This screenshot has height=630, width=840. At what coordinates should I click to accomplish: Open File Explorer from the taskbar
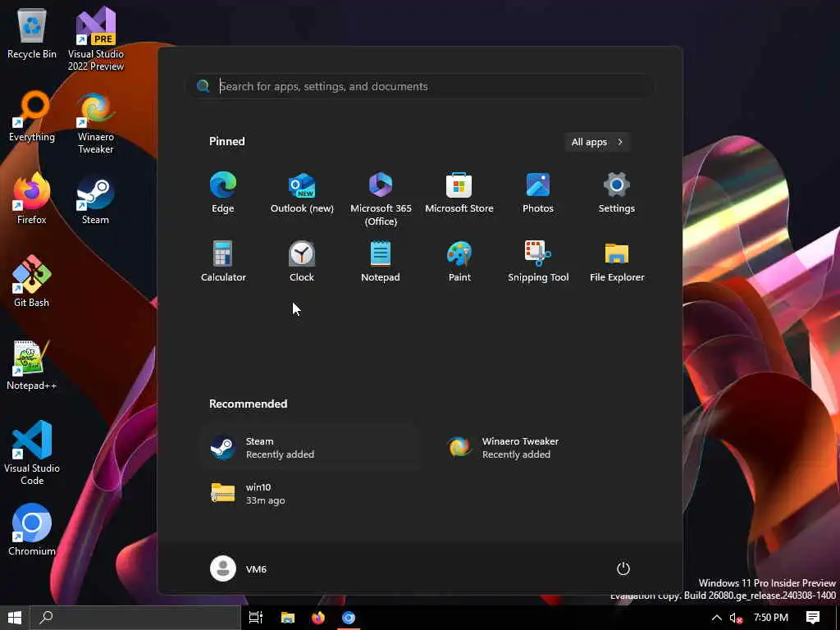click(x=288, y=618)
